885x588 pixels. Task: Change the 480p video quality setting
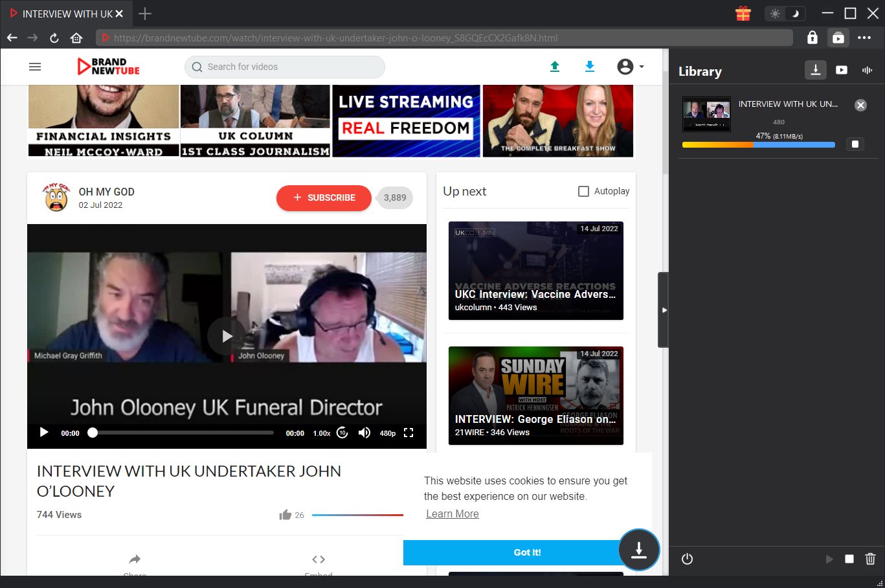tap(387, 433)
